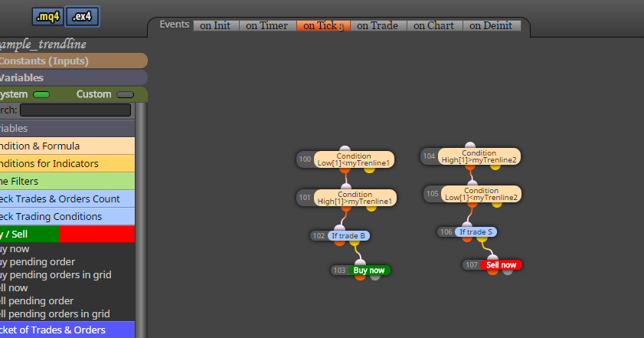Click yellow output connector of block 101
644x338 pixels.
(371, 208)
